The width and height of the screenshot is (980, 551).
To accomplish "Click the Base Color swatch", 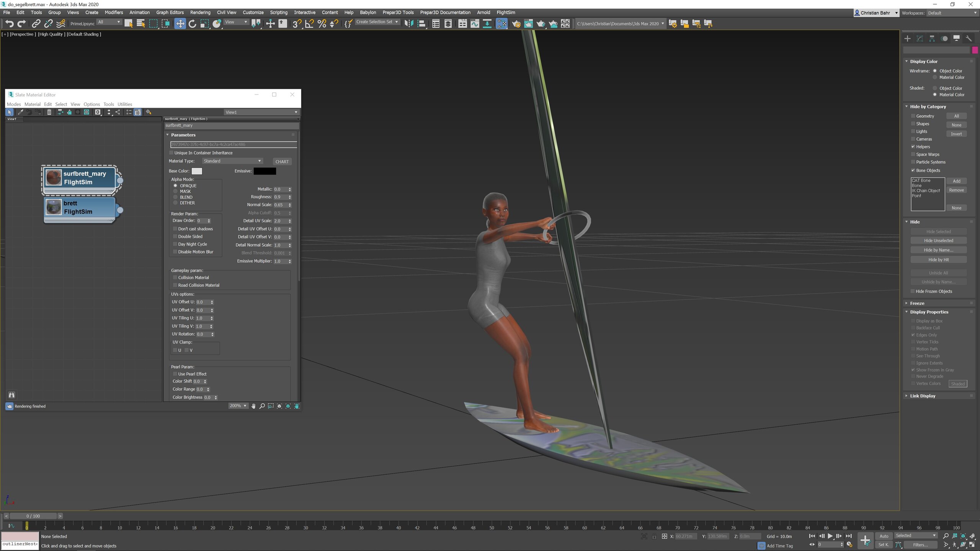I will coord(197,171).
